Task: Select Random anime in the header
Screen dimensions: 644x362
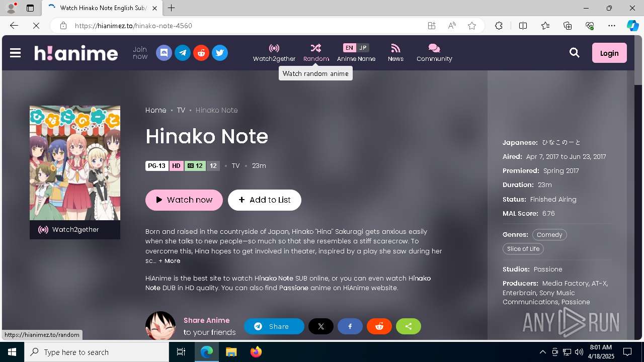Action: (316, 53)
